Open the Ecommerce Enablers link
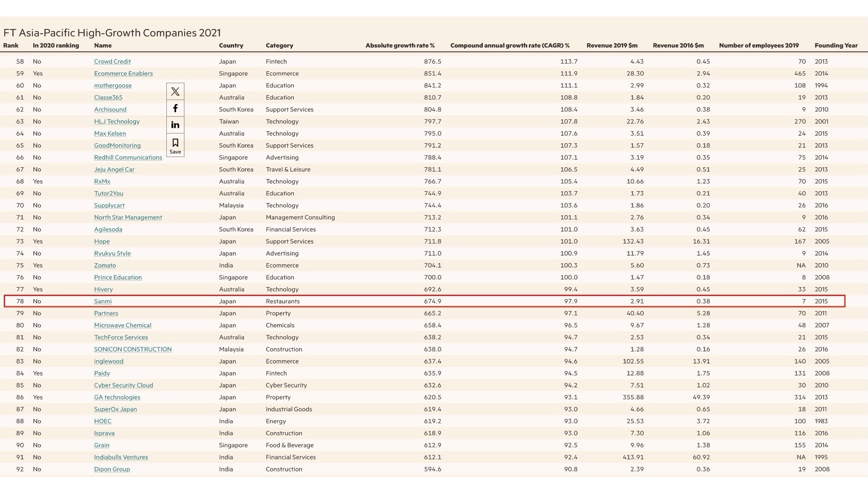This screenshot has width=868, height=497. (x=123, y=73)
